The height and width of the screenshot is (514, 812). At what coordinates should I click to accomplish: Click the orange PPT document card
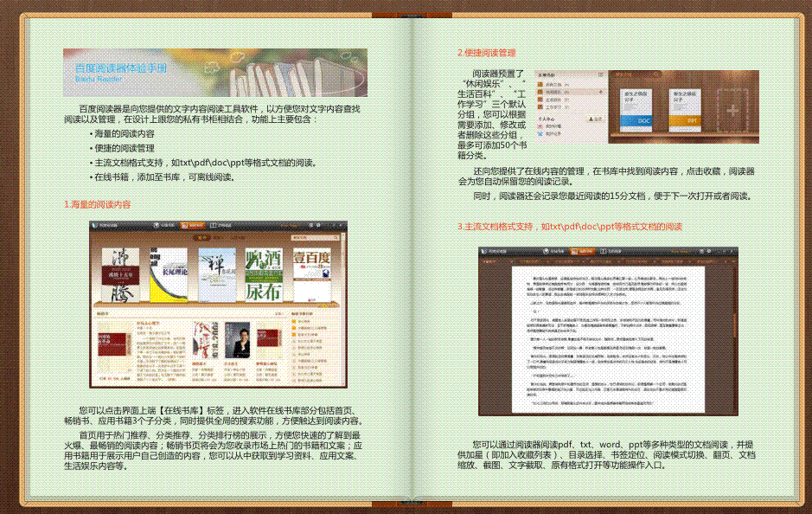pos(684,109)
